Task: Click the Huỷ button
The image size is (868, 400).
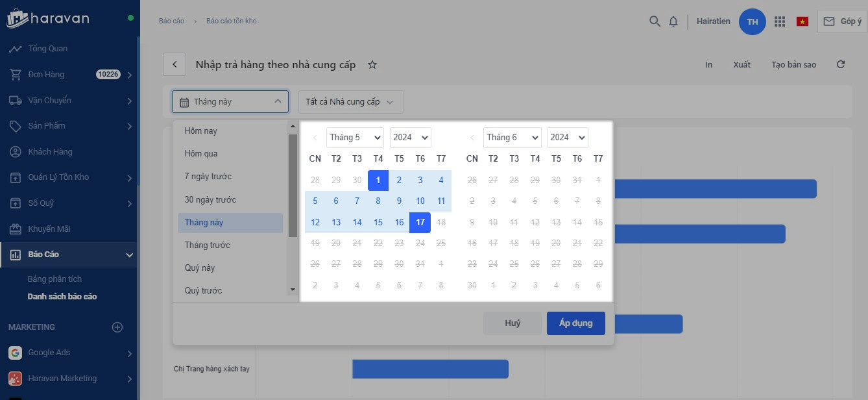Action: [512, 323]
